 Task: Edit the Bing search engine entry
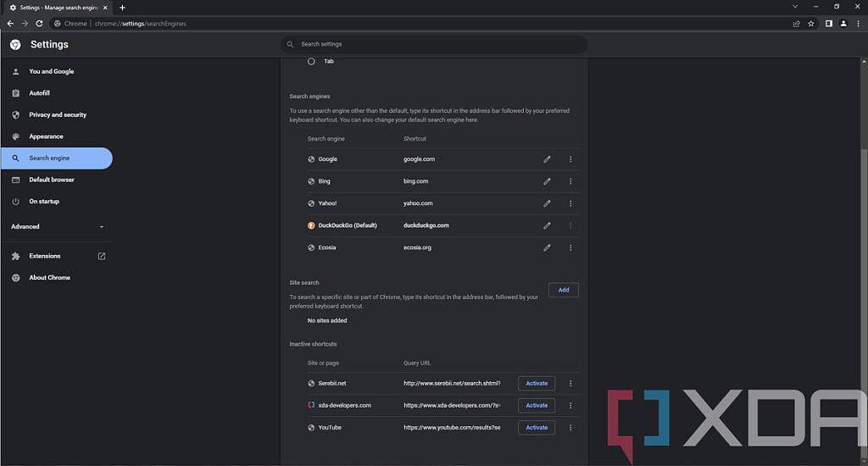click(x=547, y=181)
